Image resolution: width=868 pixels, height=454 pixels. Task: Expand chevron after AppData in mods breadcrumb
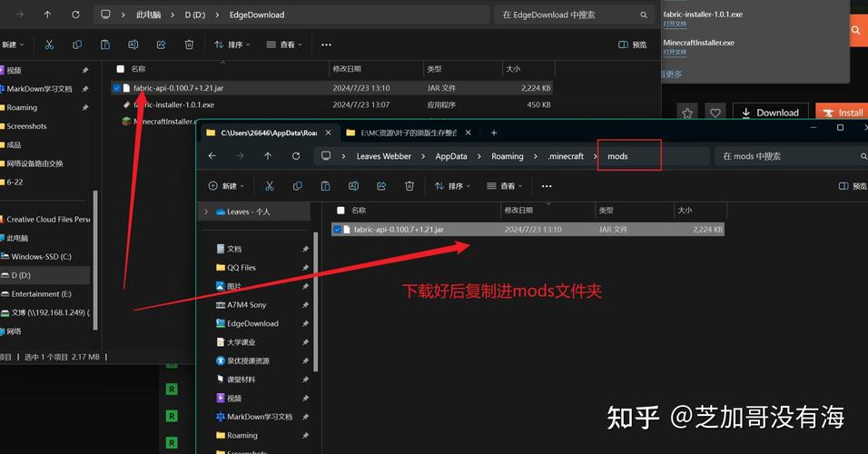click(x=478, y=156)
